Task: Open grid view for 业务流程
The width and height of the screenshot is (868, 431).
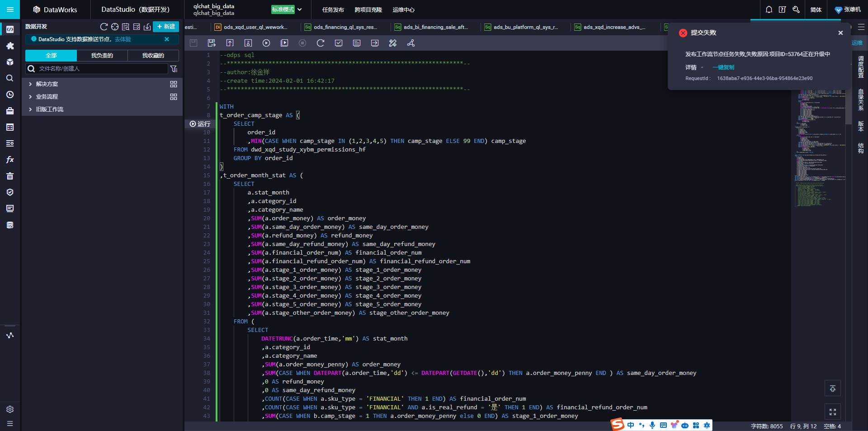Action: pos(174,97)
